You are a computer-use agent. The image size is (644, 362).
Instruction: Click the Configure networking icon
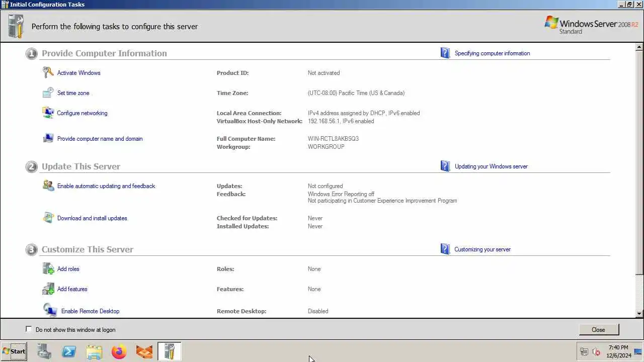48,113
